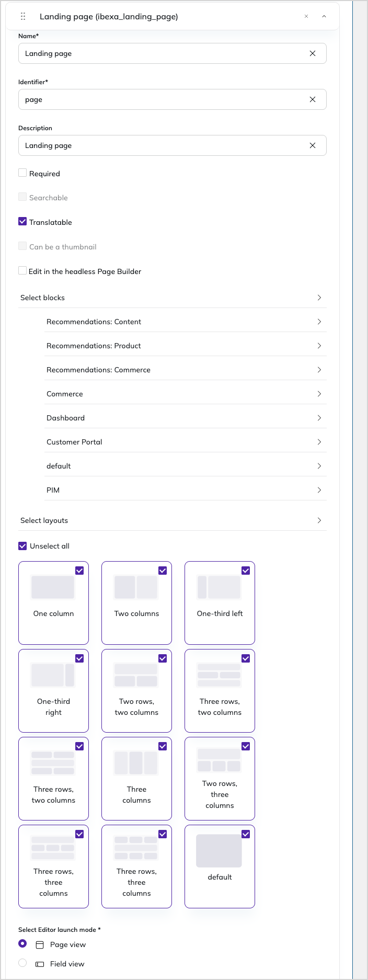368x980 pixels.
Task: Select the Page view radio button
Action: coord(22,944)
